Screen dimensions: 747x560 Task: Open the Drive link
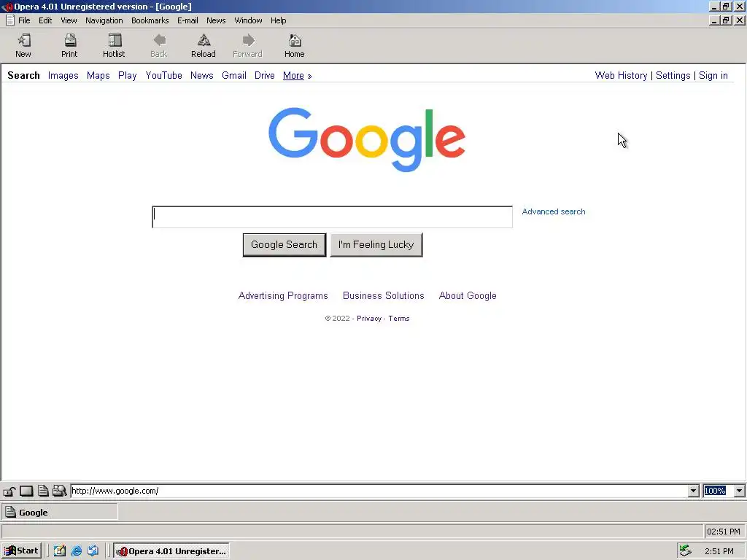(264, 76)
